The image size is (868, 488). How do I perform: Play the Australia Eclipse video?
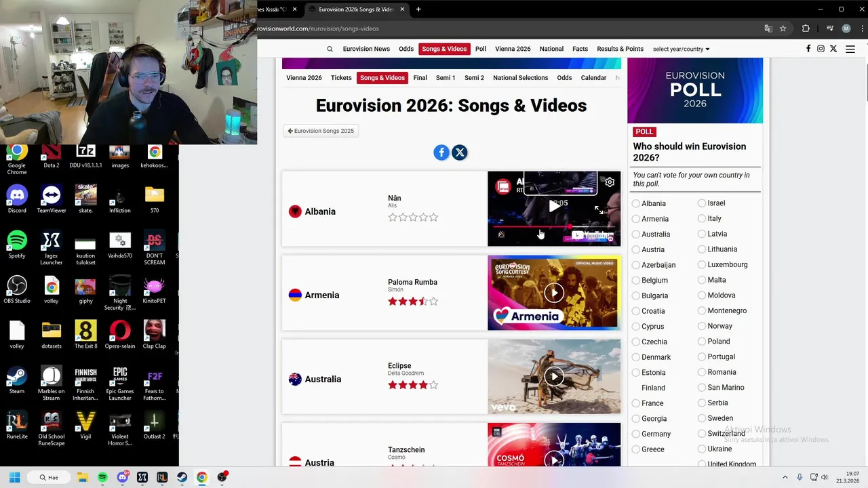(554, 376)
